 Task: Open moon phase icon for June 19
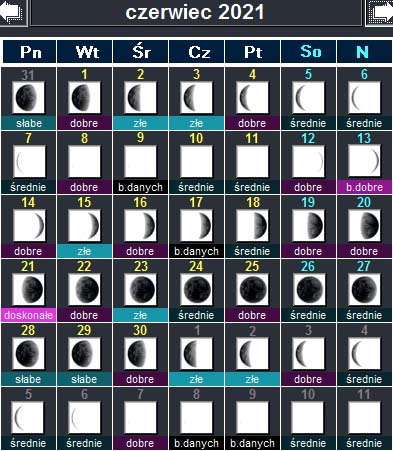click(308, 226)
